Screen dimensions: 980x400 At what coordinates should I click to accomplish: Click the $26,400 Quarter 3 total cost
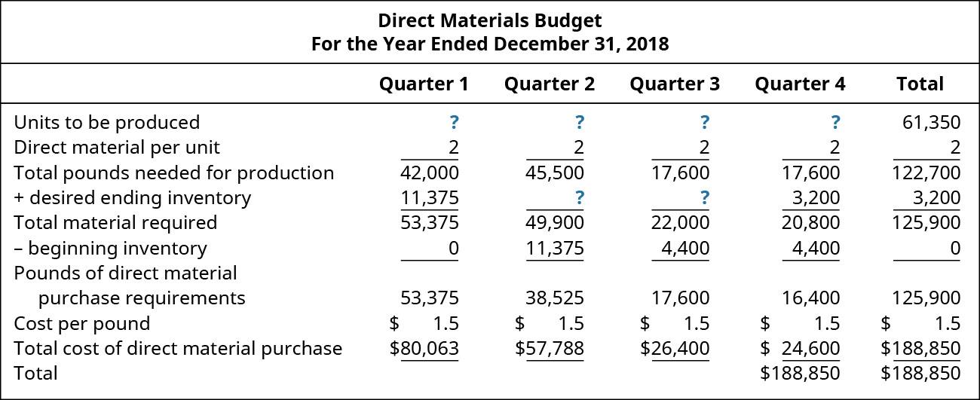[675, 348]
